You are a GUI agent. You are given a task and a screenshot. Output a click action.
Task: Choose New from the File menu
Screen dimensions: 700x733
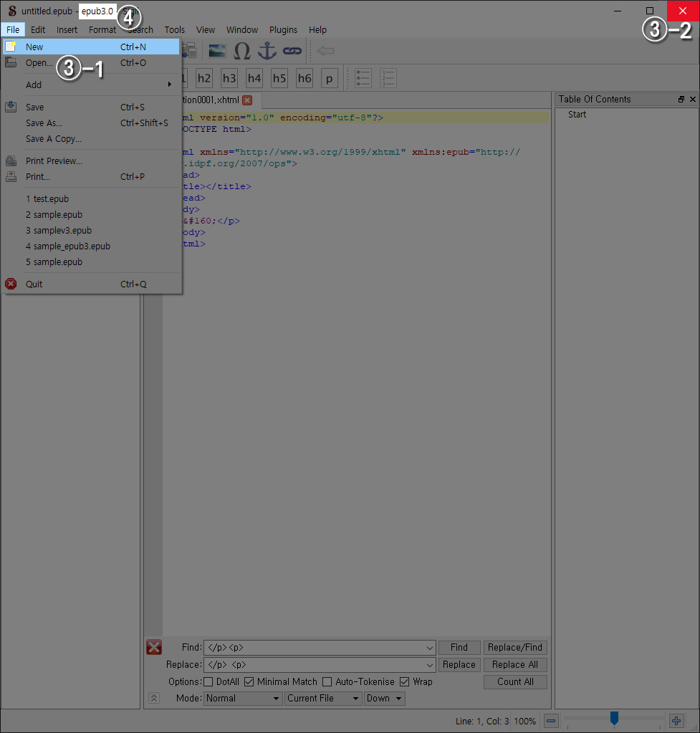[34, 47]
